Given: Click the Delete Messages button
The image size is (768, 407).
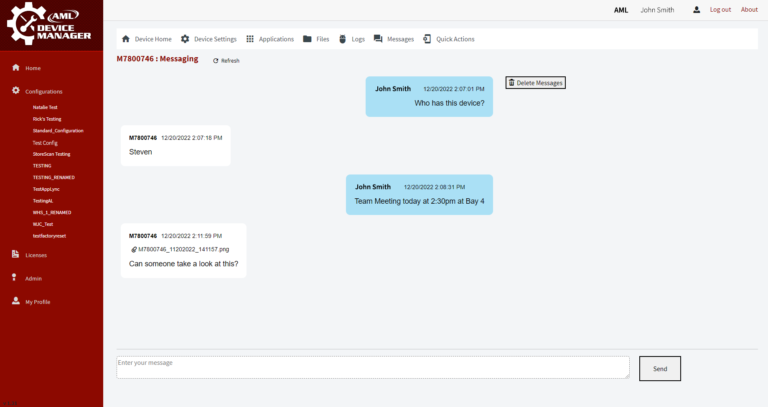Looking at the screenshot, I should click(535, 83).
